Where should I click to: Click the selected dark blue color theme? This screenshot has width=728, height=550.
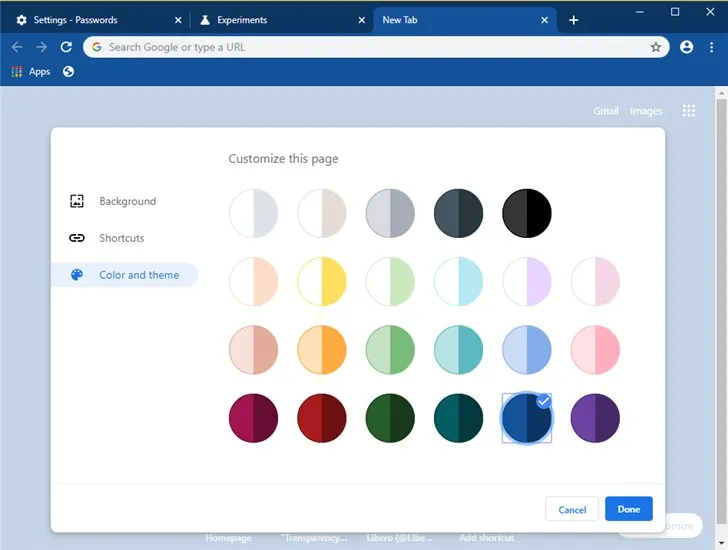(526, 418)
